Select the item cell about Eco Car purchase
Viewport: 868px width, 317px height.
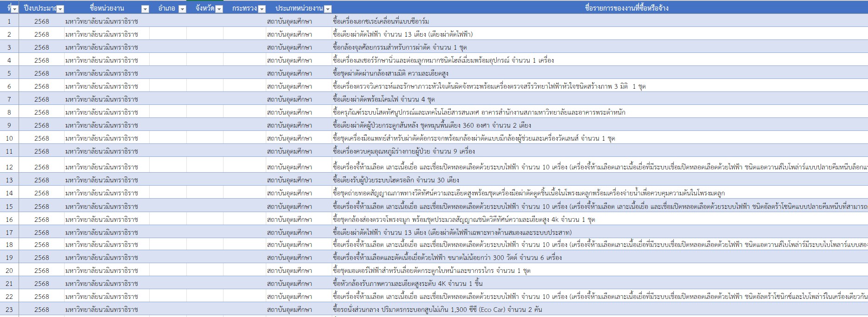437,310
